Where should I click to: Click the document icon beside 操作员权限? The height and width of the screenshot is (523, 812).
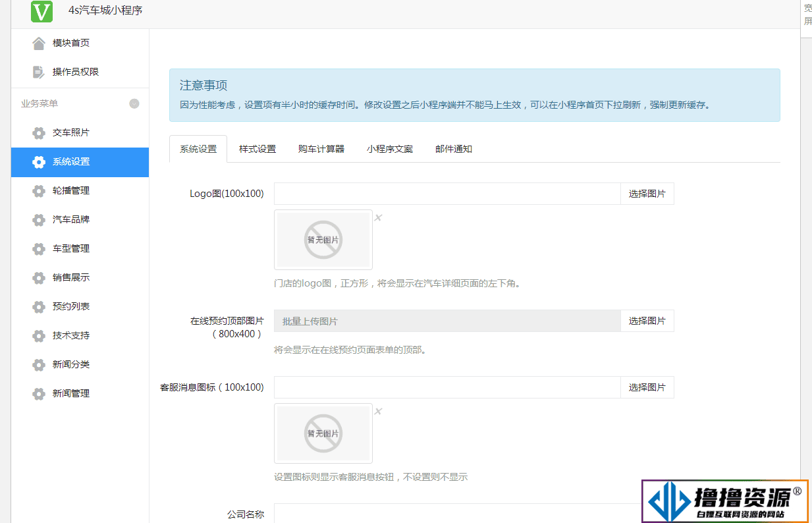39,72
